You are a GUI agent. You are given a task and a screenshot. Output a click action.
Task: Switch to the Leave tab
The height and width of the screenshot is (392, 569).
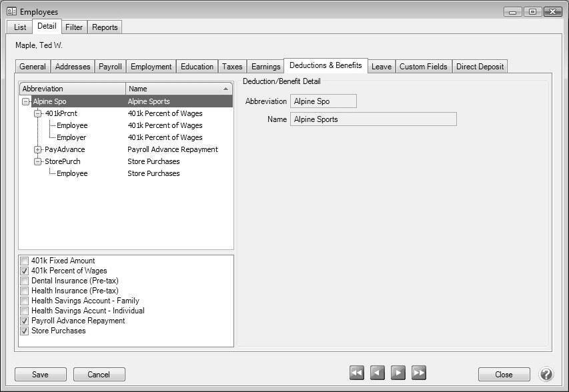[x=381, y=66]
